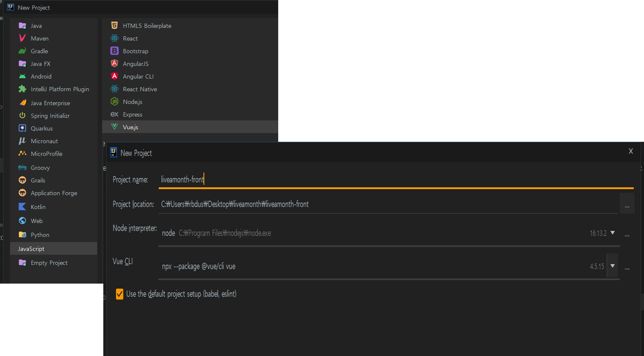This screenshot has width=644, height=356.
Task: Click the Bootstrap B icon
Action: click(x=114, y=51)
